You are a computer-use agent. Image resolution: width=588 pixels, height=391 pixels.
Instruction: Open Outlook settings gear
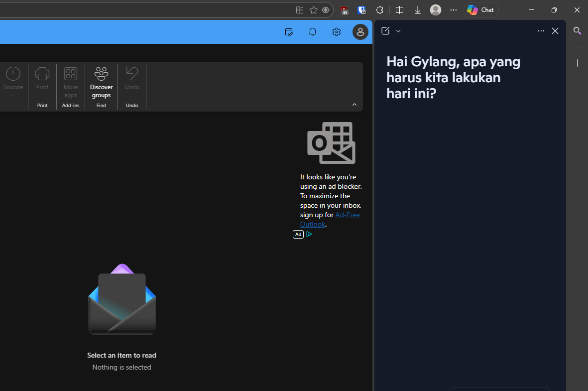(337, 32)
